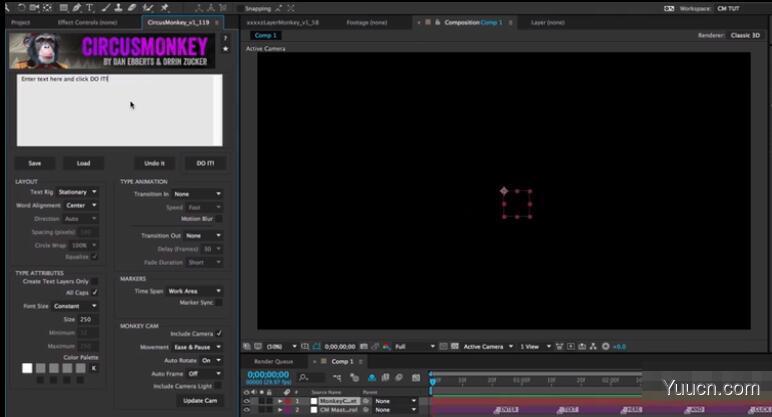Select the Clone Stamp tool
Image resolution: width=772 pixels, height=417 pixels.
(118, 7)
